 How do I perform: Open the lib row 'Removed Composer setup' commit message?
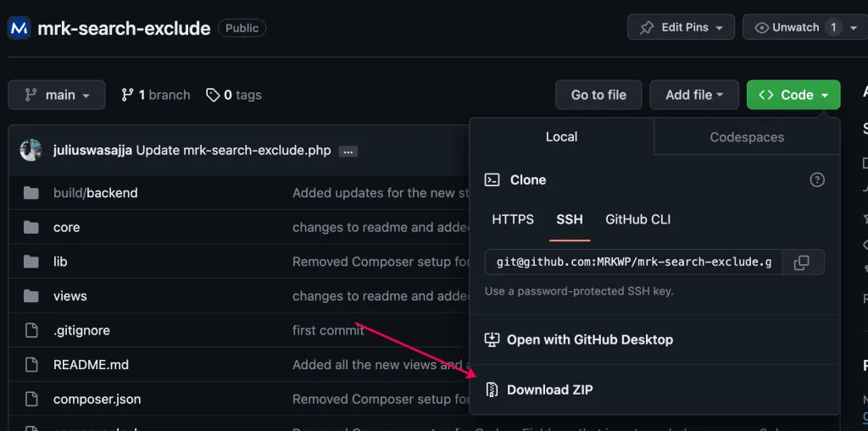381,262
